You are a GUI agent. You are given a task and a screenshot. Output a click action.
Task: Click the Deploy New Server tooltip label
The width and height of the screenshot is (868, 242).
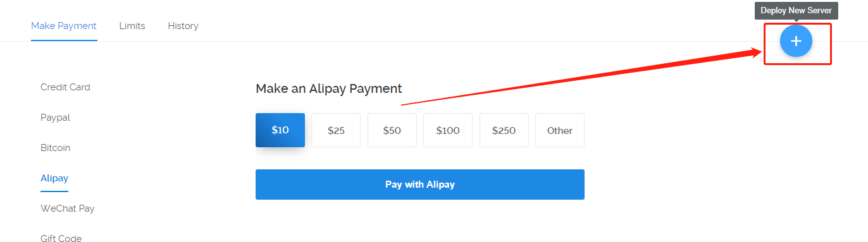click(796, 11)
